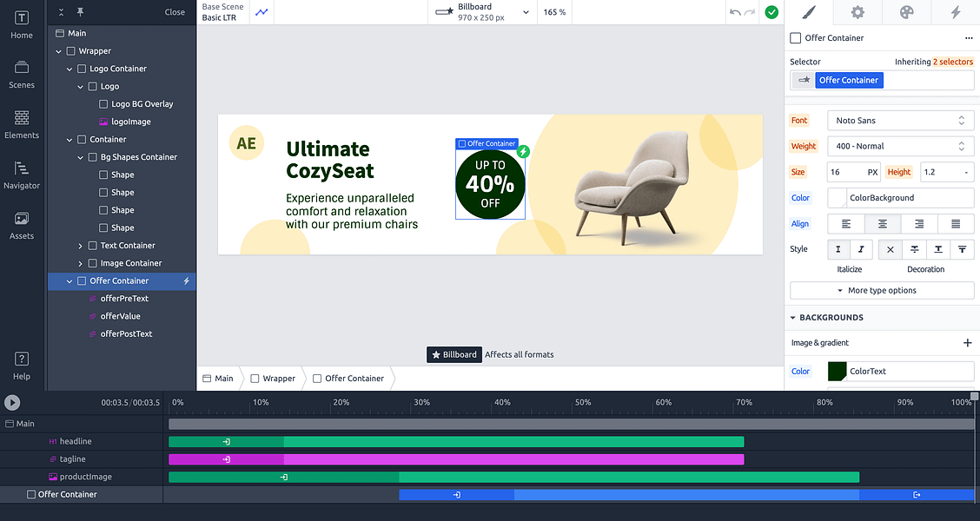Click the lightning icon on Offer Container tree row
The image size is (980, 521).
click(x=186, y=281)
